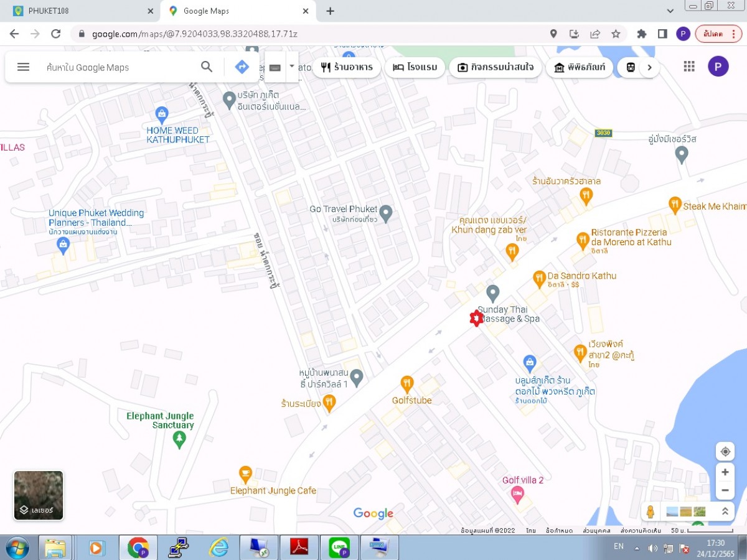Toggle the Chrome side panel
Image resolution: width=747 pixels, height=560 pixels.
point(662,34)
